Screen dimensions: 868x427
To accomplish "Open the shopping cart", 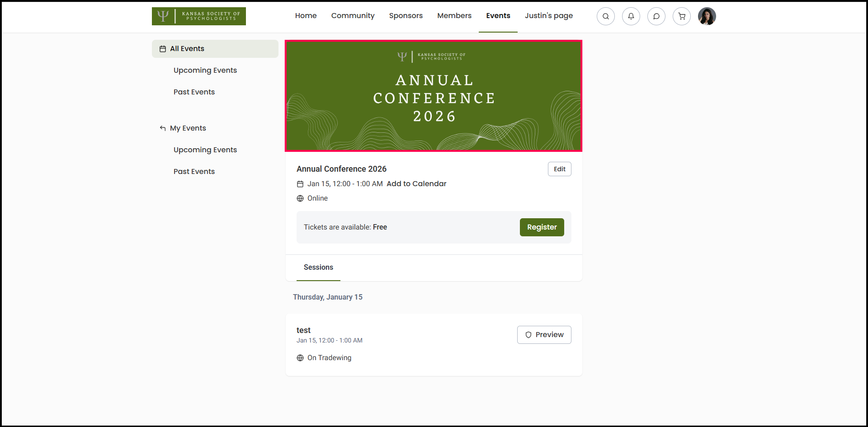I will (x=682, y=16).
